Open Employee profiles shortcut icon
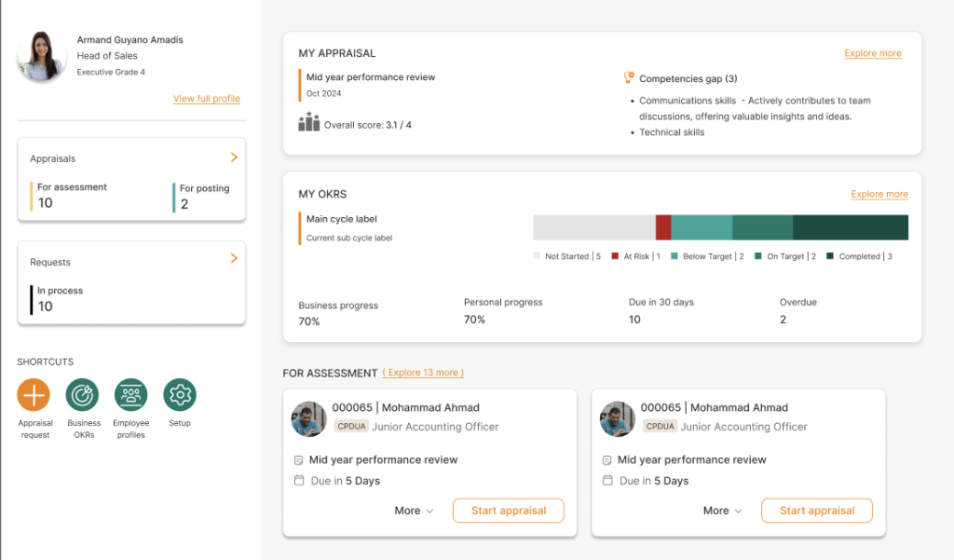The height and width of the screenshot is (560, 954). [131, 395]
